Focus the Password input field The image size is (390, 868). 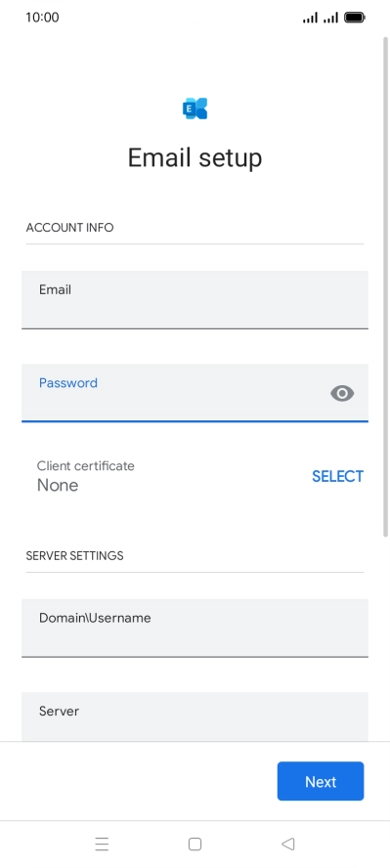click(195, 393)
